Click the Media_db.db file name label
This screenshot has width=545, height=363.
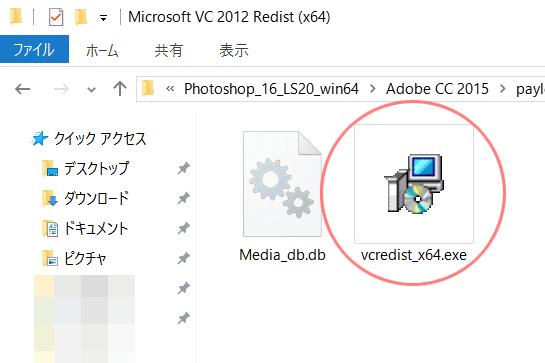coord(282,255)
